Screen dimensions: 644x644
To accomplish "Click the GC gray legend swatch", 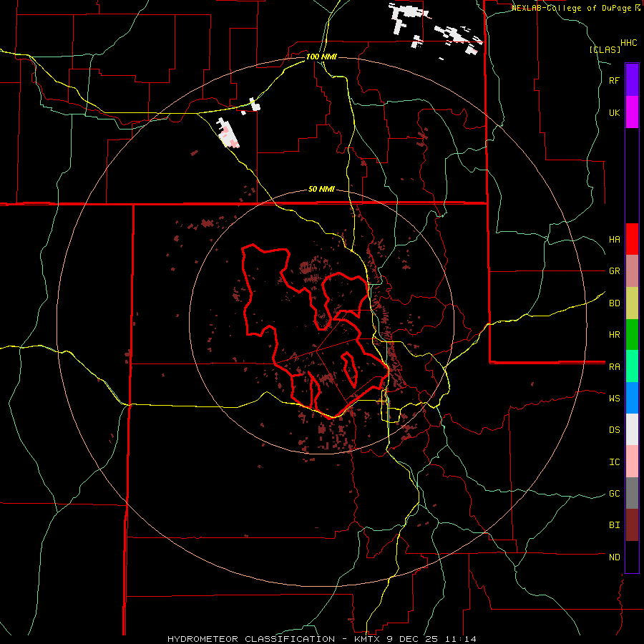I will 632,493.
